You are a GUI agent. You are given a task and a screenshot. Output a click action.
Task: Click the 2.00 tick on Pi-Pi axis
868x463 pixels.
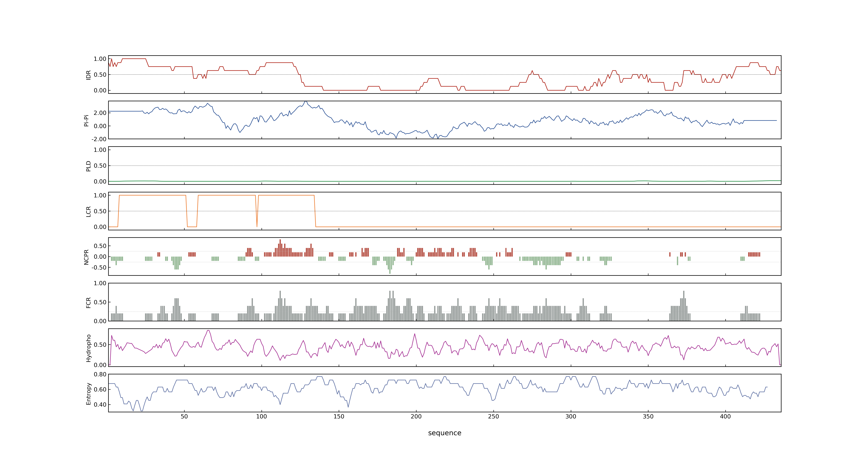pyautogui.click(x=100, y=113)
